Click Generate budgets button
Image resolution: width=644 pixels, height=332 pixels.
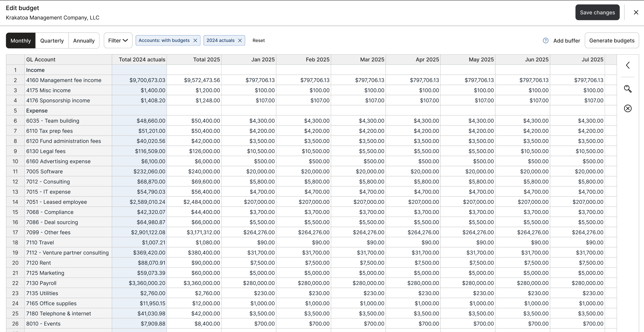point(612,41)
